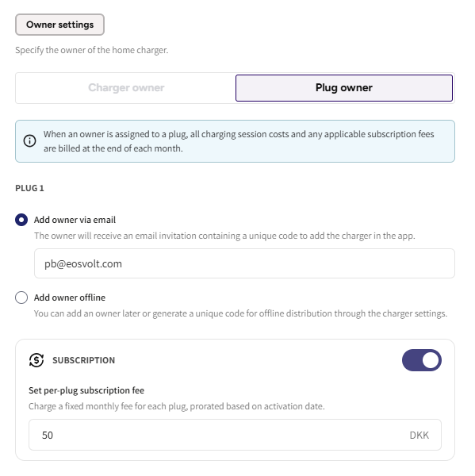Click the subscription dollar-cycle icon
This screenshot has height=476, width=475.
[x=36, y=360]
